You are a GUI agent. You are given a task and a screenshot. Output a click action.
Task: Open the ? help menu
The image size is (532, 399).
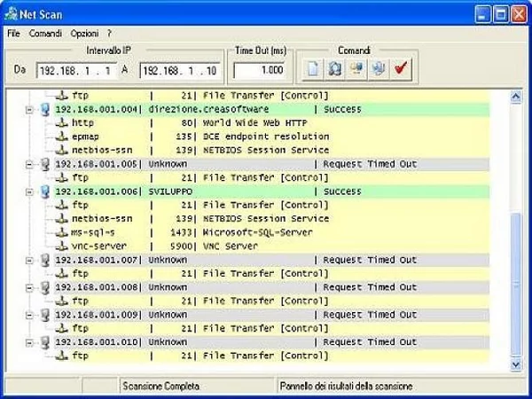pos(109,34)
